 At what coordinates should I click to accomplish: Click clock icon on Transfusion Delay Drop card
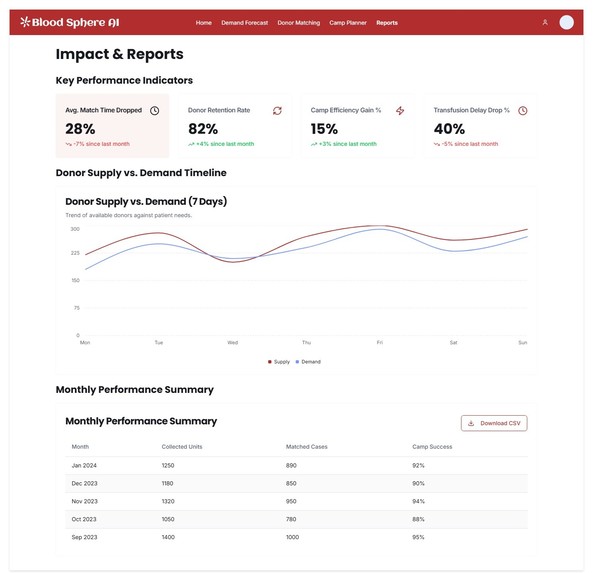coord(523,110)
